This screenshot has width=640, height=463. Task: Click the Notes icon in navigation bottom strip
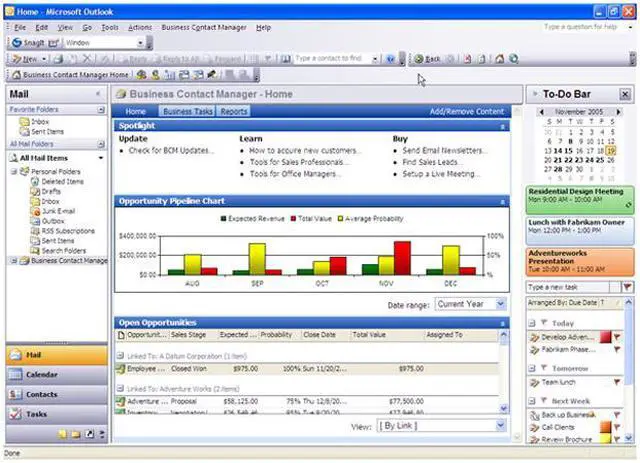62,434
